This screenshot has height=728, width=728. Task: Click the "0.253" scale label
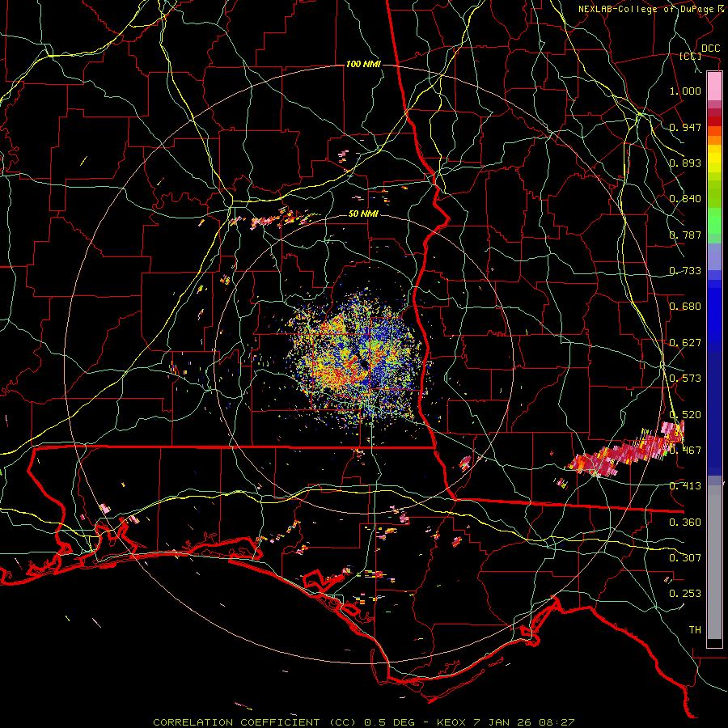tap(685, 594)
